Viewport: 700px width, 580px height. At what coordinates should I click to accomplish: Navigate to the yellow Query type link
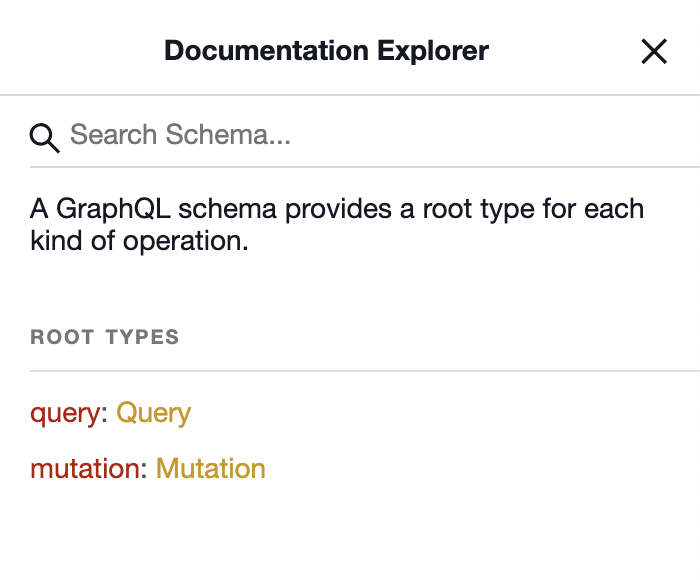pos(153,412)
